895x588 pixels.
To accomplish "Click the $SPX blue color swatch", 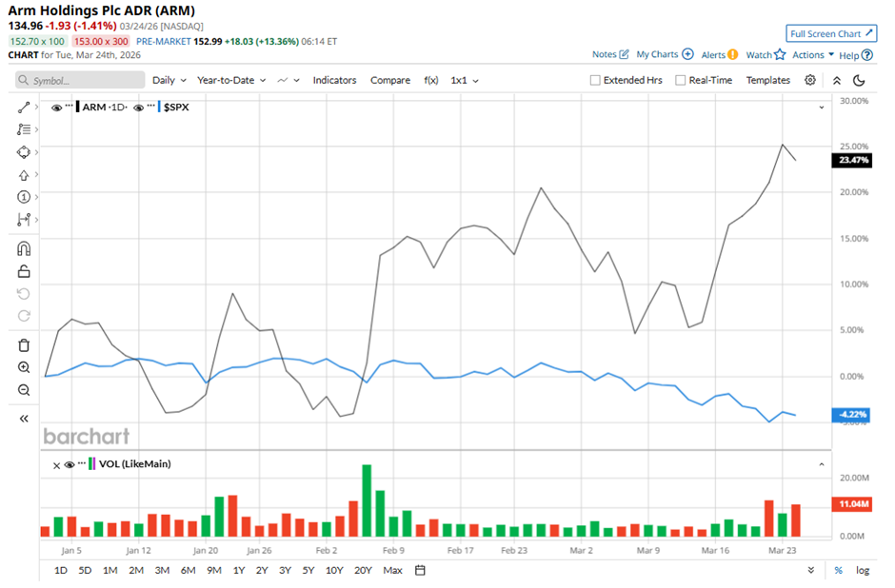I will click(159, 108).
